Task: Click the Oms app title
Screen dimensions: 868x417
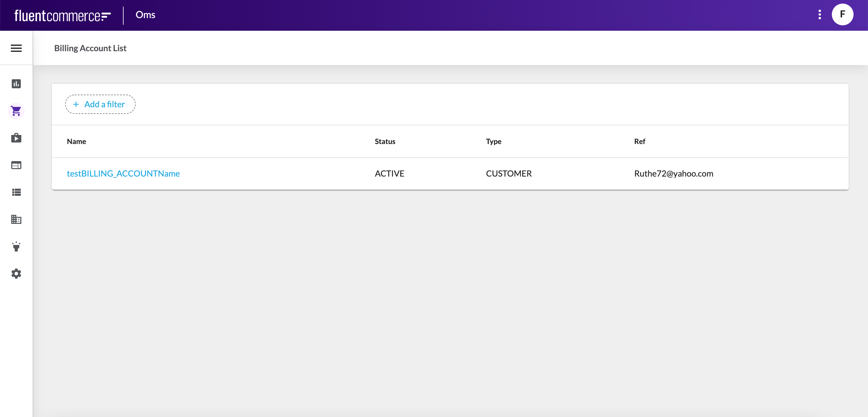Action: pos(145,15)
